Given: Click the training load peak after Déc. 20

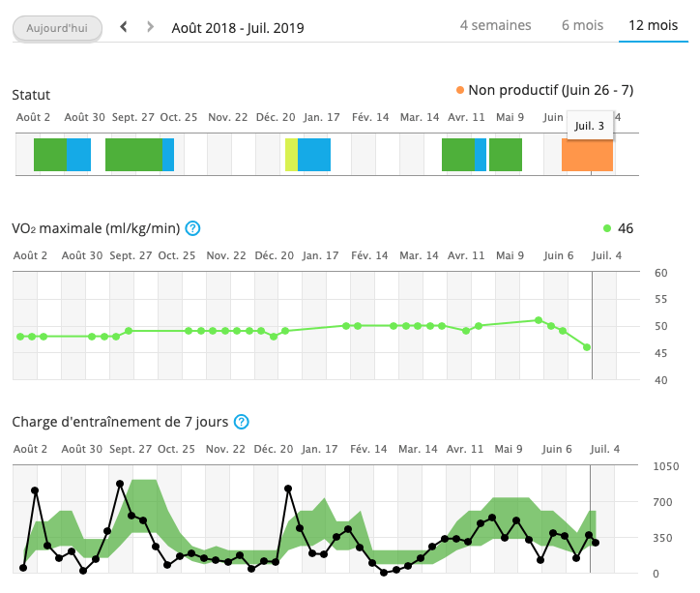Looking at the screenshot, I should pyautogui.click(x=288, y=489).
